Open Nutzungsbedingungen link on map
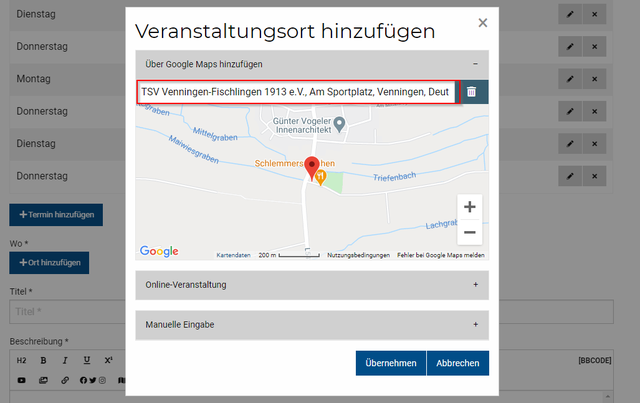The image size is (640, 403). (x=358, y=255)
